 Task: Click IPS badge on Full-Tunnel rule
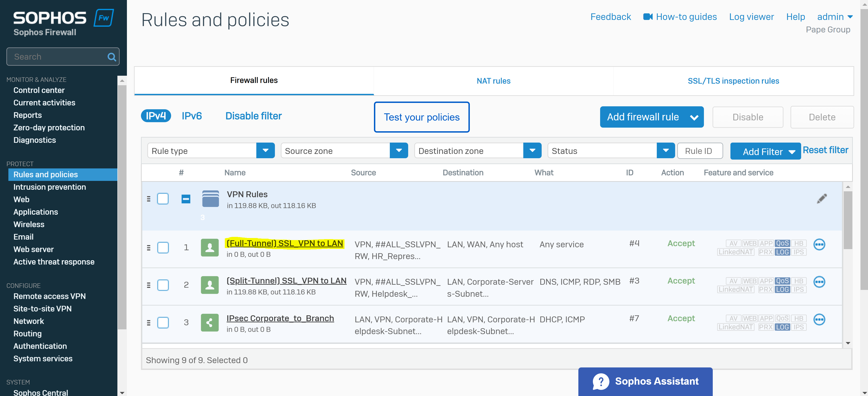coord(799,252)
